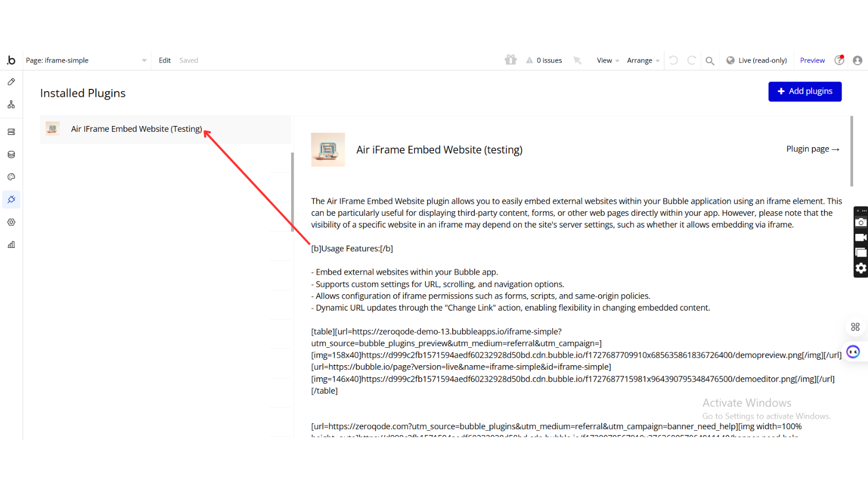Click the Redo arrow icon
This screenshot has width=868, height=489.
point(691,60)
